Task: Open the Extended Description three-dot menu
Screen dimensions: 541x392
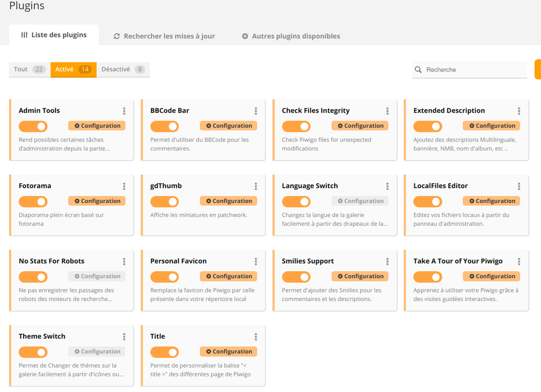Action: 519,111
